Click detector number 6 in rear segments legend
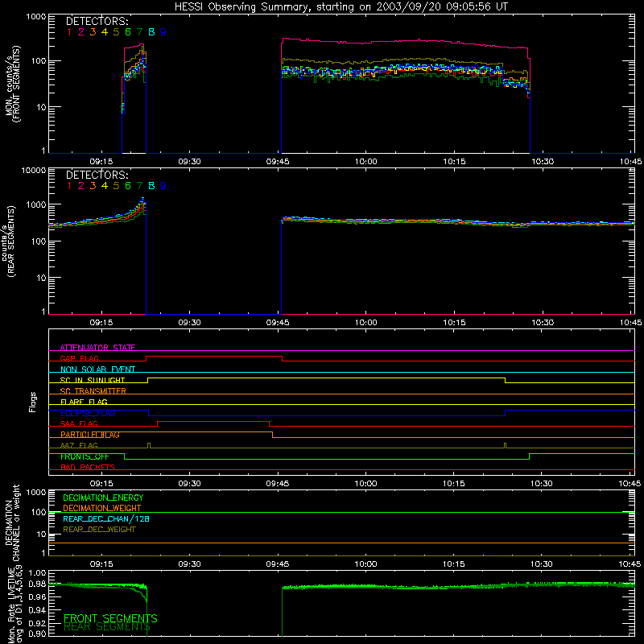 tap(128, 186)
